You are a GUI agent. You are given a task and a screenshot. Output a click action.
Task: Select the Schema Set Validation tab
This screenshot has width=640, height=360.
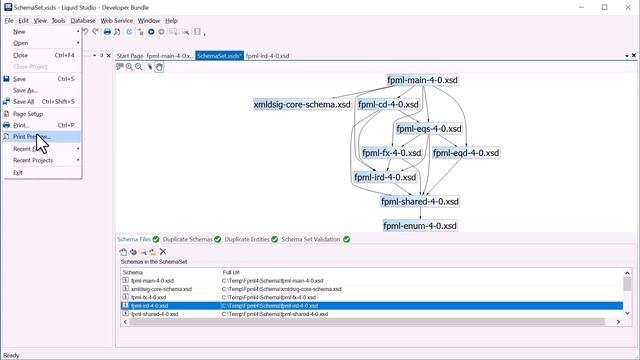[310, 239]
